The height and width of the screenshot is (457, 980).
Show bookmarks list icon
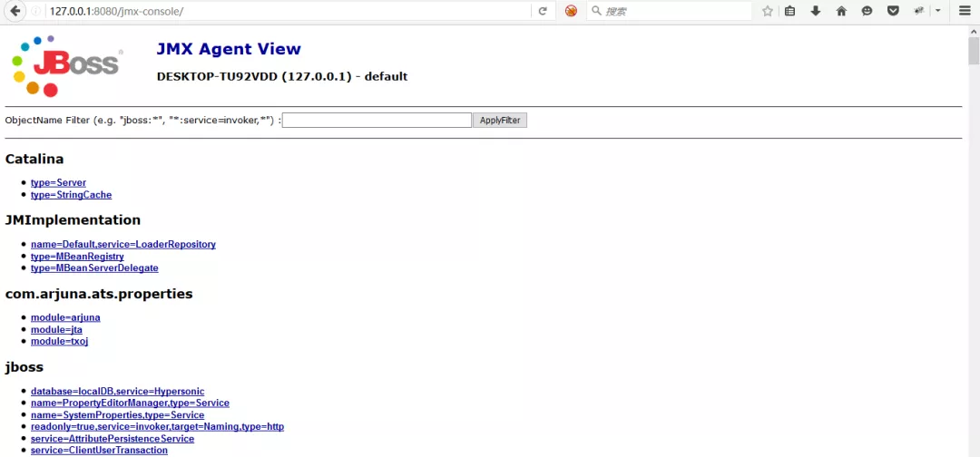point(790,11)
